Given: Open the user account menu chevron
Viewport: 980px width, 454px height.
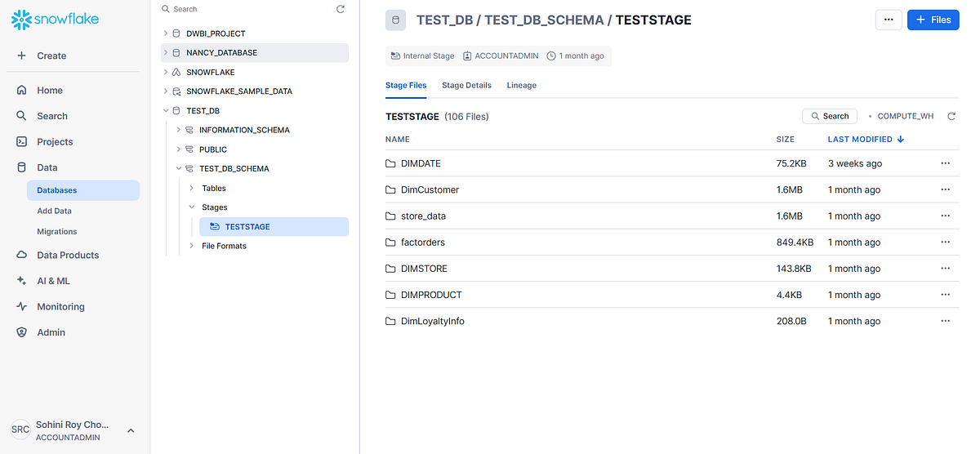Looking at the screenshot, I should point(131,430).
